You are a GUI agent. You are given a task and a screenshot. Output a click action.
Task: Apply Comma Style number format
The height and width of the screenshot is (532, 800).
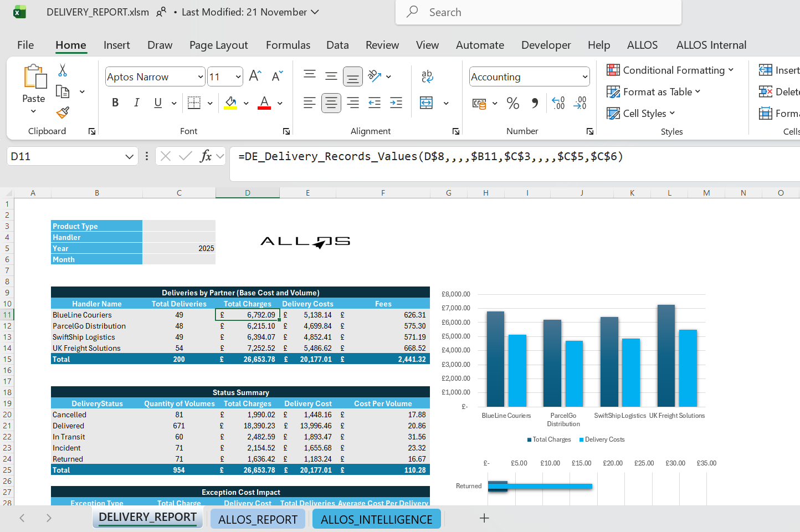coord(535,103)
